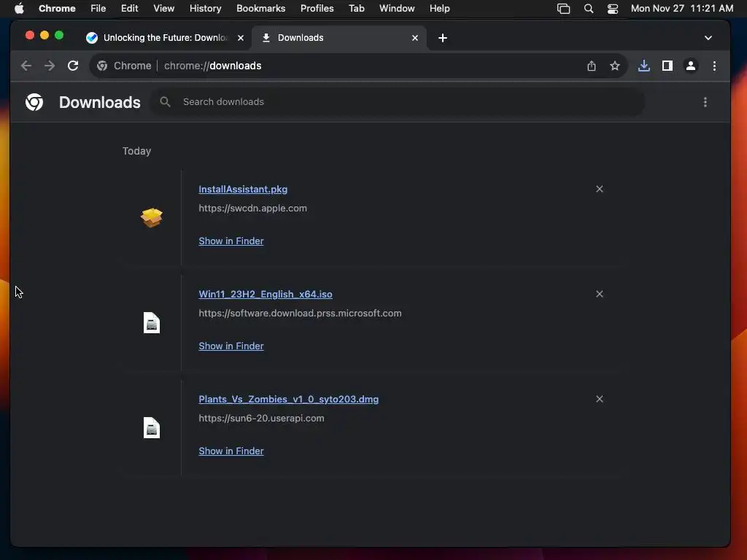Viewport: 747px width, 560px height.
Task: Close the Downloads tab
Action: 415,38
